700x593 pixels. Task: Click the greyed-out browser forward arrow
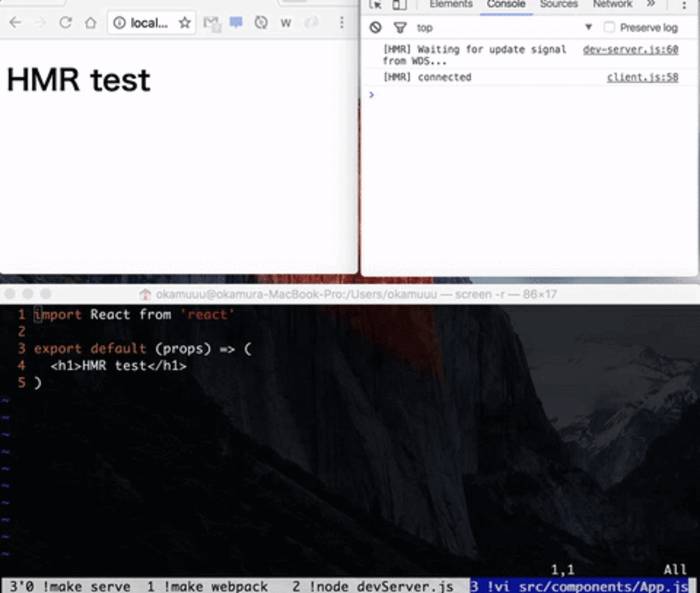point(40,23)
